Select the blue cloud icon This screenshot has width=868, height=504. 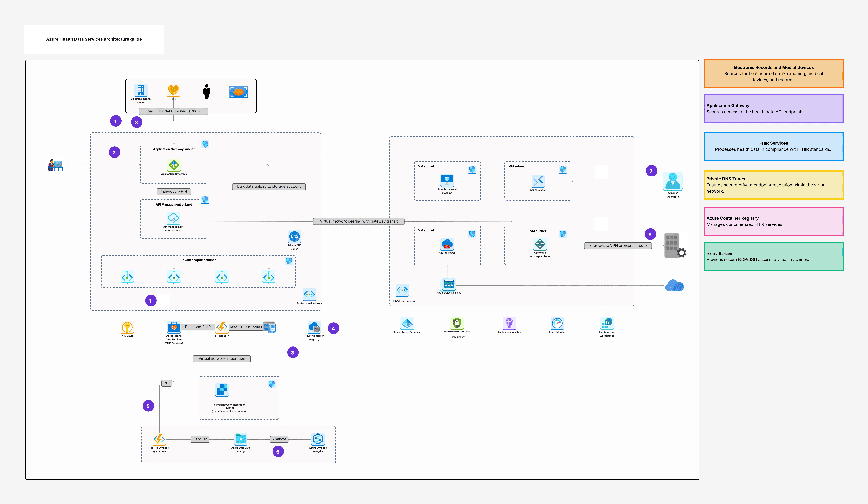click(674, 286)
